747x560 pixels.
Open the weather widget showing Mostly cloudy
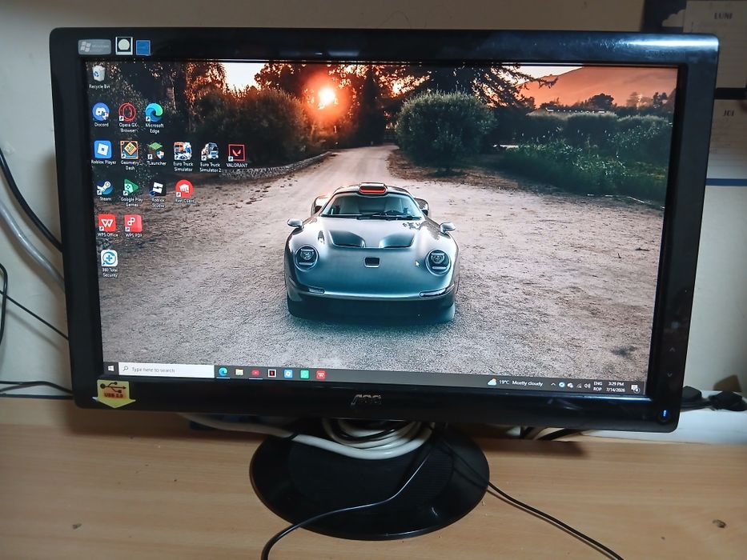516,382
